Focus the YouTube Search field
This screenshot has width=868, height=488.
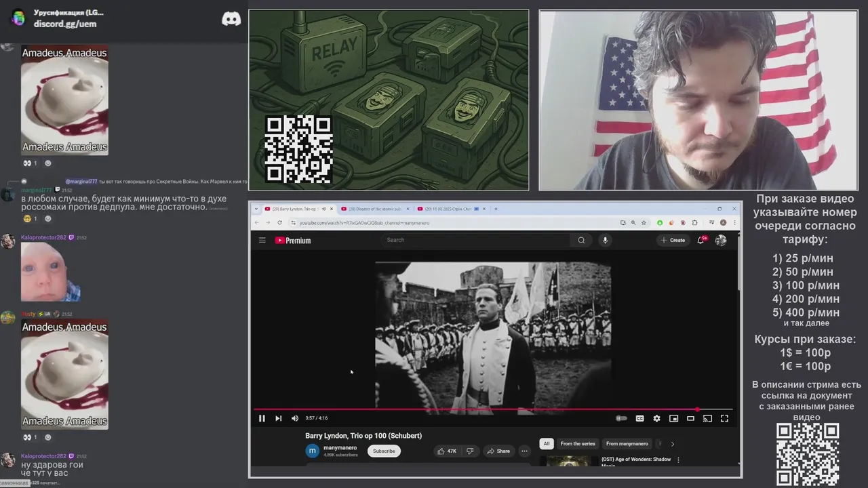tap(476, 240)
